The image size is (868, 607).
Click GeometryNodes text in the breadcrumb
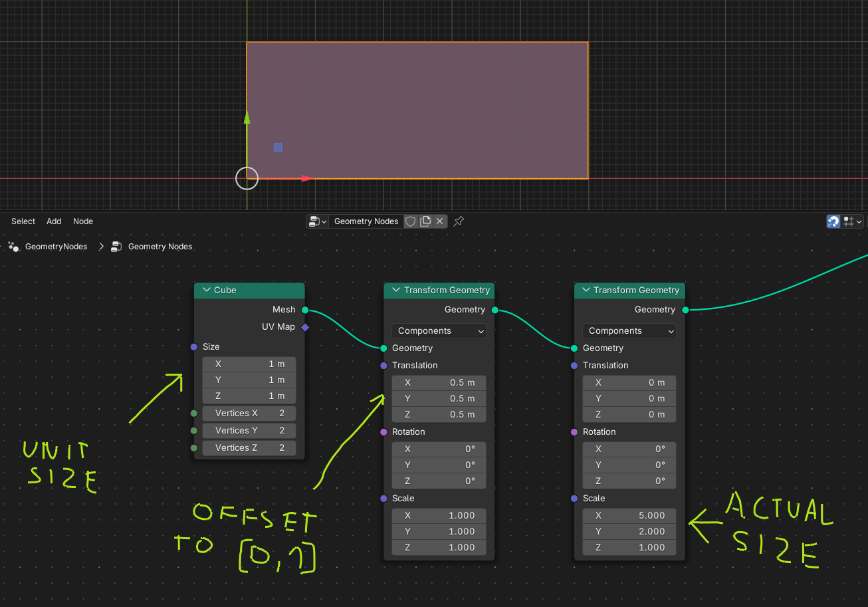pos(56,247)
